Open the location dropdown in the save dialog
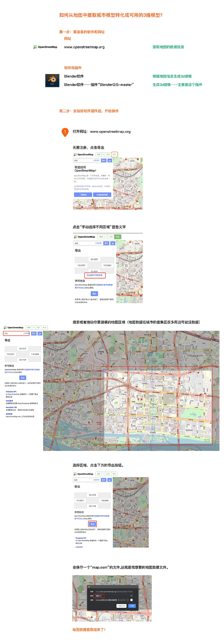Screen dimensions: 224x644 [128, 600]
